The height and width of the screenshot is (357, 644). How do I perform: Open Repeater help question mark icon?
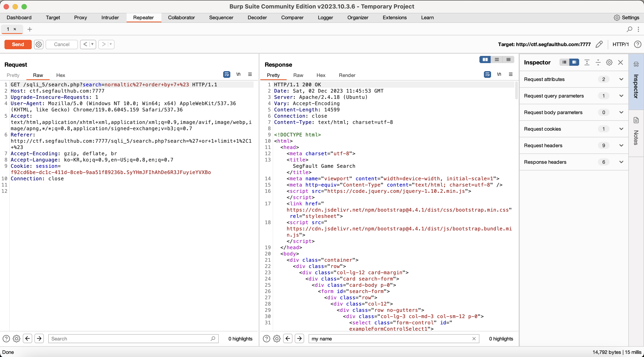tap(638, 44)
